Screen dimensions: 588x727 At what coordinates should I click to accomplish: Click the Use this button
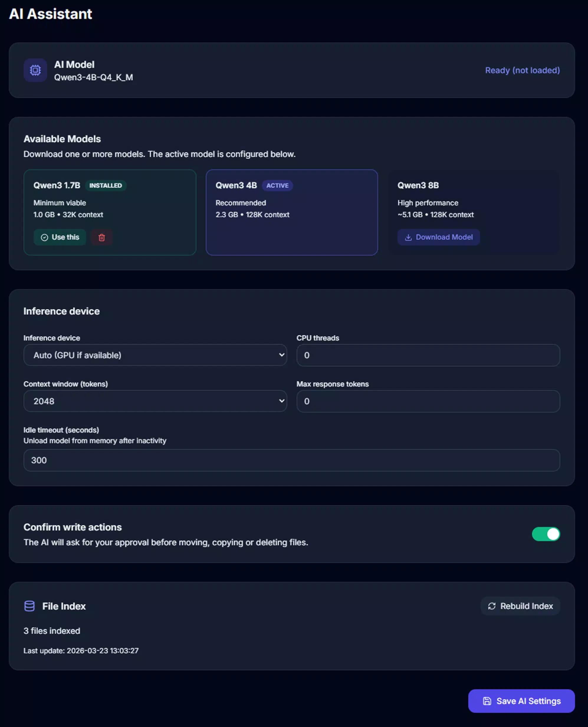tap(60, 237)
